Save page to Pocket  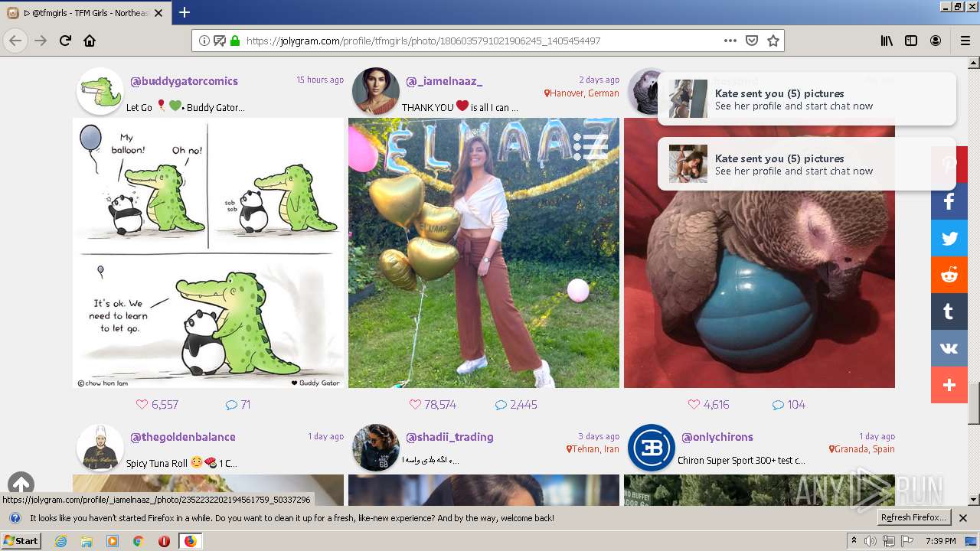[x=752, y=41]
